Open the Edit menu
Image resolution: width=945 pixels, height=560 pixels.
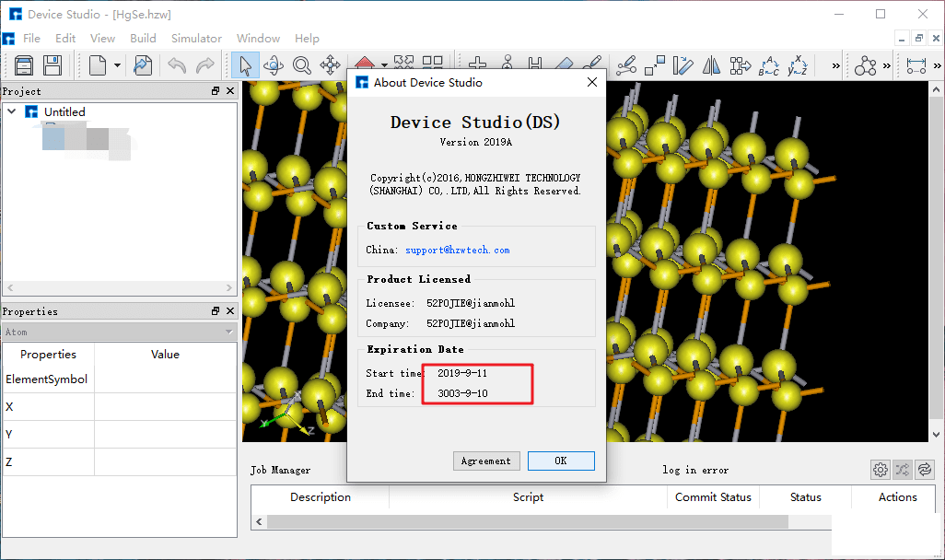[x=65, y=39]
